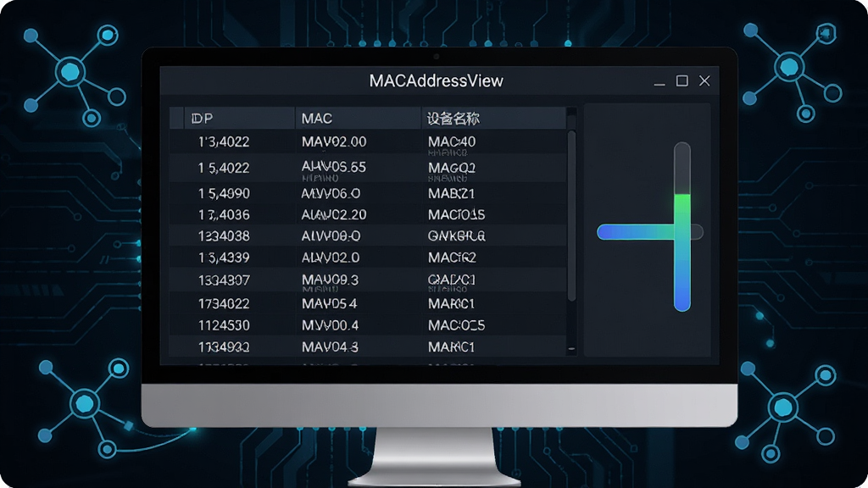The image size is (868, 488).
Task: Click the vertical green-blue slider track
Action: click(x=682, y=227)
